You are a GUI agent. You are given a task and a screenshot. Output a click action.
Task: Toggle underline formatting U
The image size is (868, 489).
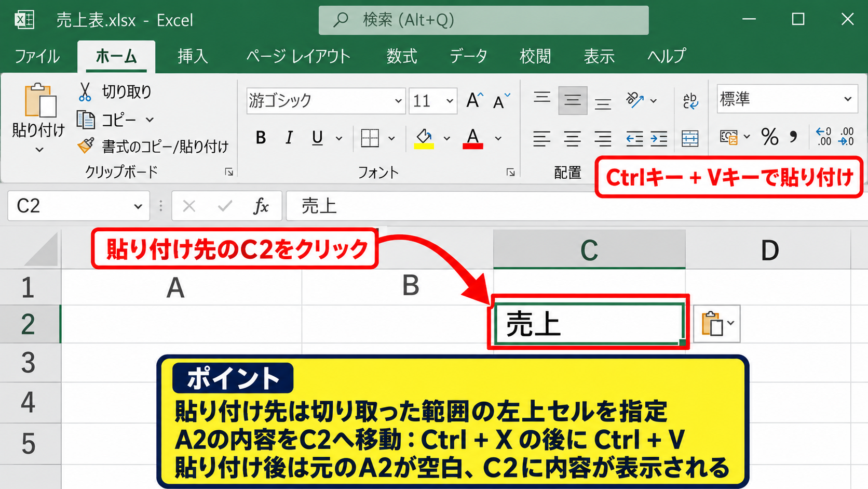pyautogui.click(x=317, y=138)
